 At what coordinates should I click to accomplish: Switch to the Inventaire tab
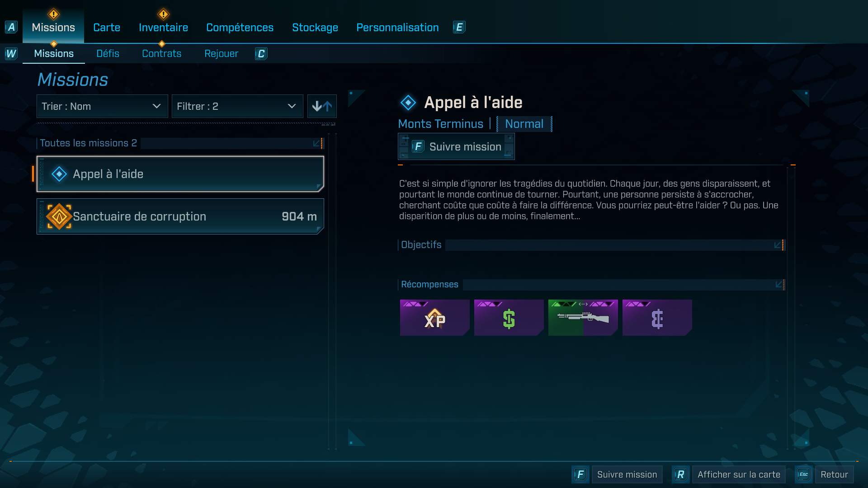pos(163,28)
